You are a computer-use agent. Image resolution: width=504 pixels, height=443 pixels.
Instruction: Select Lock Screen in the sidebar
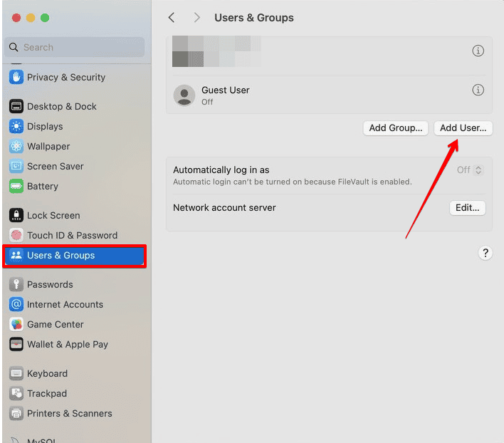tap(53, 215)
